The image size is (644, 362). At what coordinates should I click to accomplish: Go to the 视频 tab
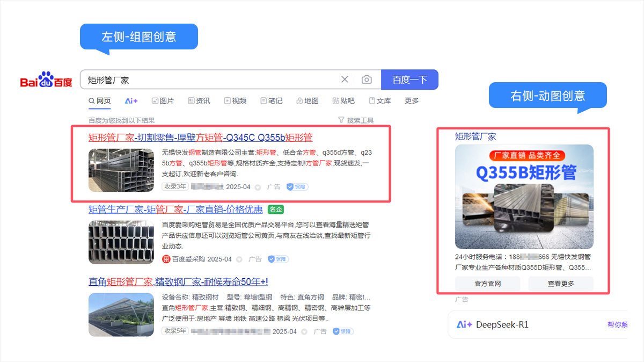236,101
